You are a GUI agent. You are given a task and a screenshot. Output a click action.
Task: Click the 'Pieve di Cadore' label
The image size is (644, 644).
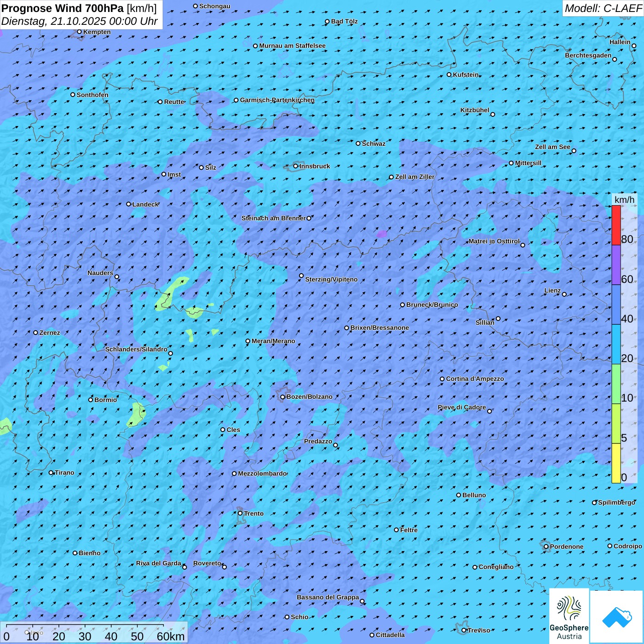pos(462,407)
